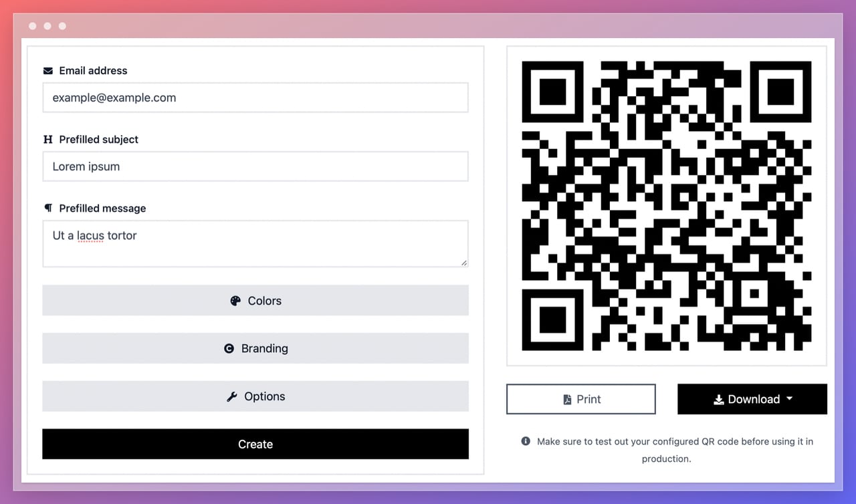Click the PDF file icon on Print
The width and height of the screenshot is (856, 504).
coord(567,399)
